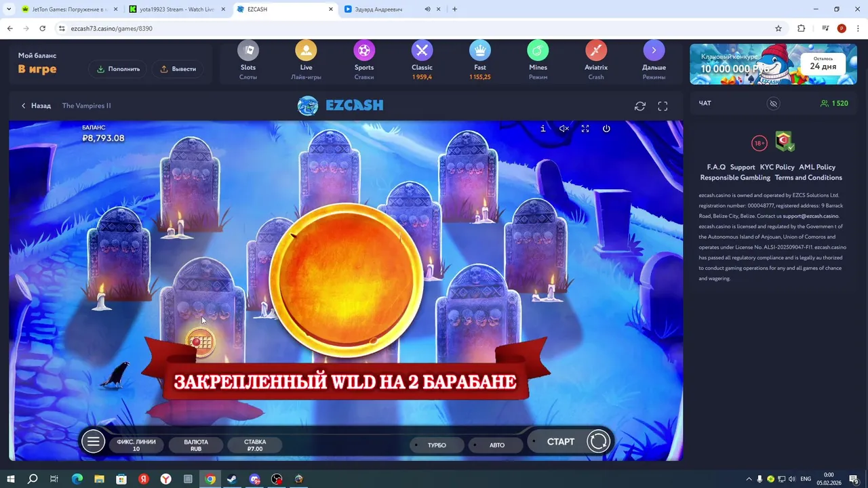The height and width of the screenshot is (488, 868).
Task: Switch ENG input language in tray
Action: point(806,479)
